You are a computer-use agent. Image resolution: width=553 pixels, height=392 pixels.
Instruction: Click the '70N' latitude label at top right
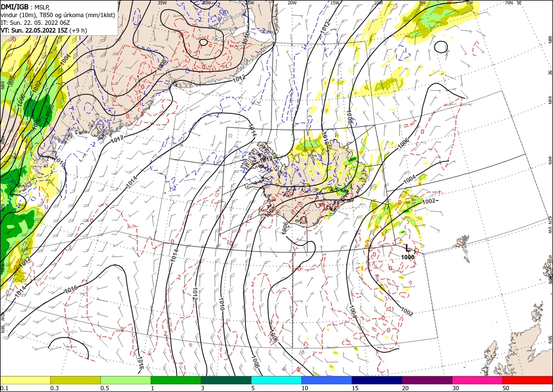click(509, 3)
